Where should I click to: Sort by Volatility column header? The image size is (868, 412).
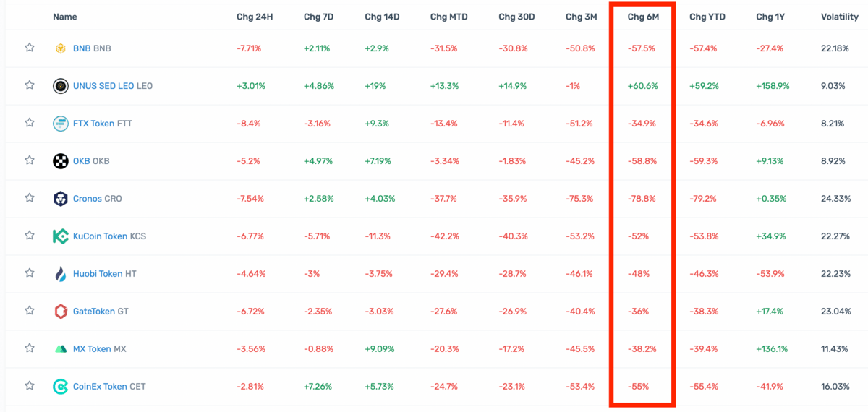pyautogui.click(x=840, y=17)
